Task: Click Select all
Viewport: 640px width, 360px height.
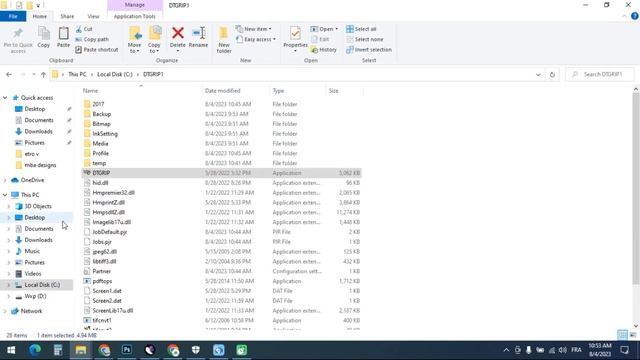Action: tap(361, 29)
